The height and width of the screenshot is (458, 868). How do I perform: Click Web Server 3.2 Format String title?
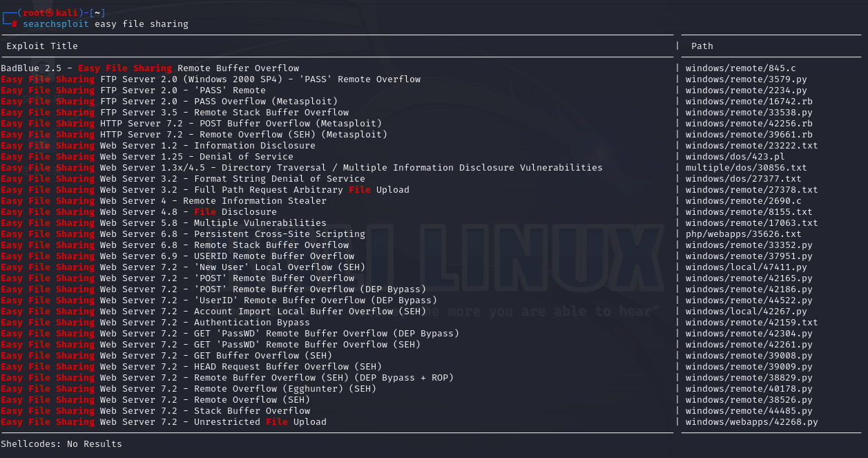click(x=183, y=179)
